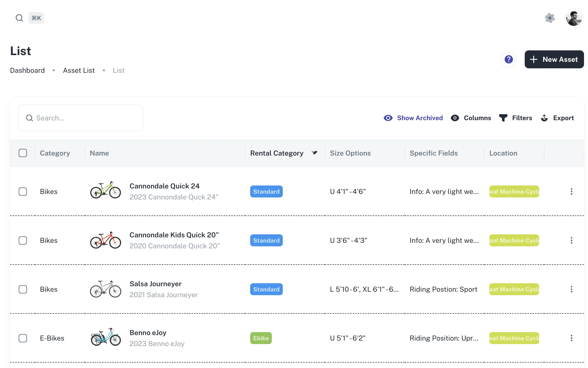588x368 pixels.
Task: Check the box next to Cannondale Kids Quick 20"
Action: point(23,240)
